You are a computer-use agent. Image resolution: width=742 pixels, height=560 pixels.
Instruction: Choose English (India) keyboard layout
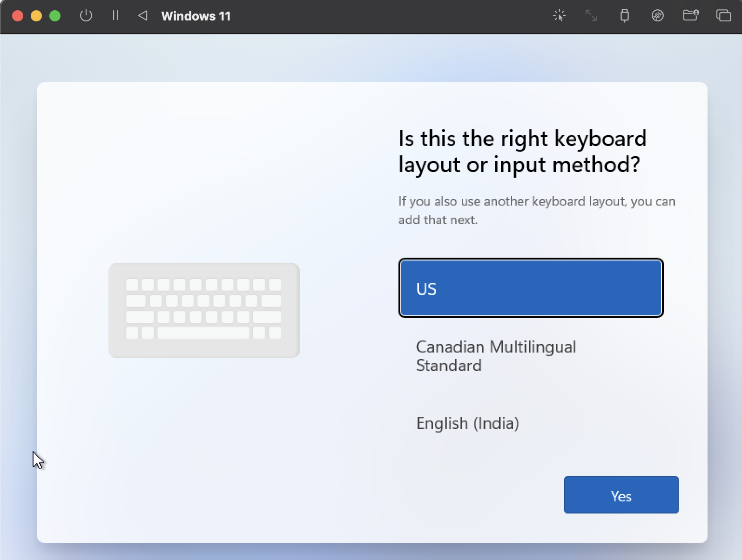pyautogui.click(x=531, y=423)
